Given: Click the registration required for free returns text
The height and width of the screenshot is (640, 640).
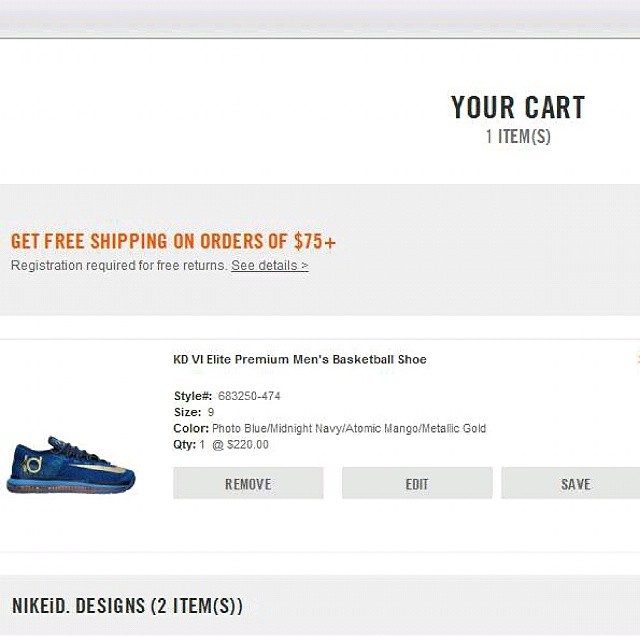Looking at the screenshot, I should (x=120, y=266).
